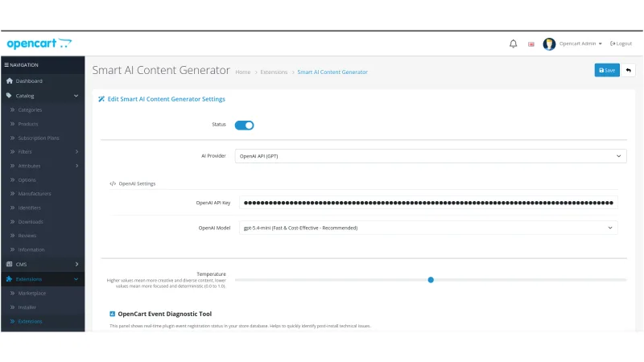Open Manufacturers in the sidebar
Screen dimensions: 644x362
[x=35, y=194]
